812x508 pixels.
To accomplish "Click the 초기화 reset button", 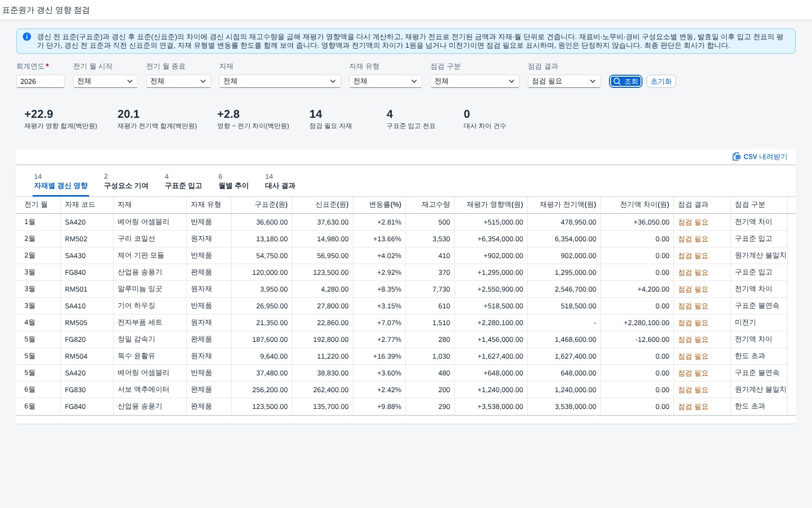I will tap(661, 81).
